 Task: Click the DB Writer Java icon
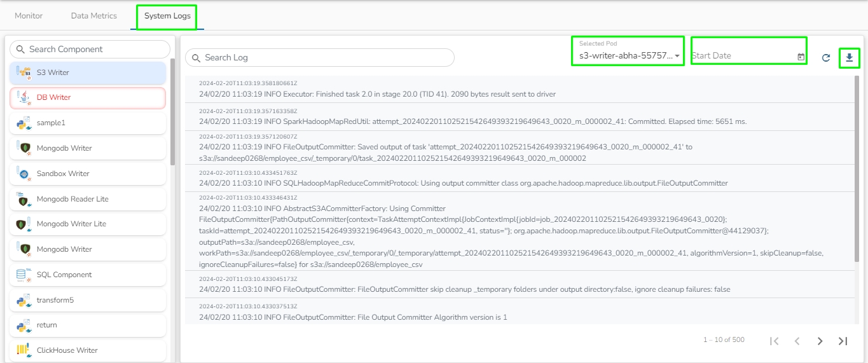coord(24,97)
